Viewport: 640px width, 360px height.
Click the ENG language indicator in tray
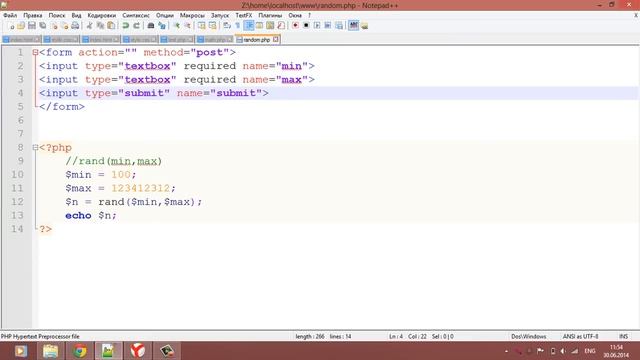589,351
